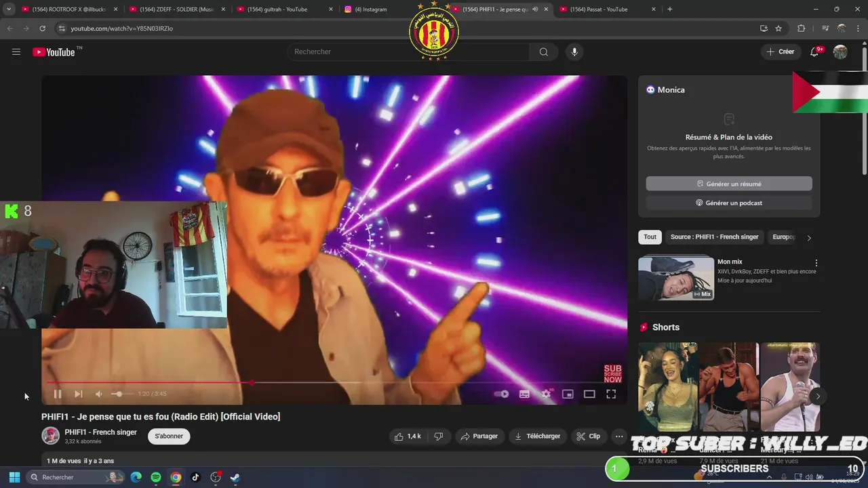Open media controls icon in Chrome toolbar
The width and height of the screenshot is (868, 488).
825,28
